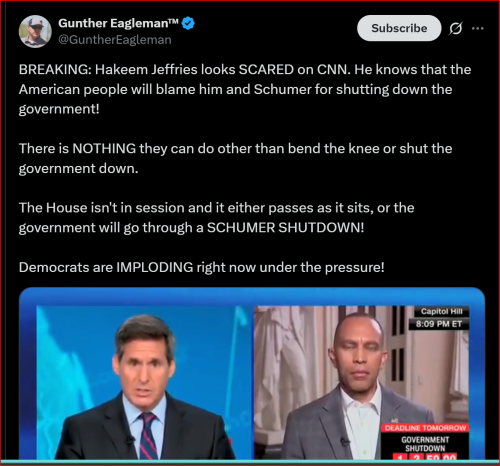Click the teal progress bar at the bottom
Image resolution: width=500 pixels, height=466 pixels.
(250, 462)
